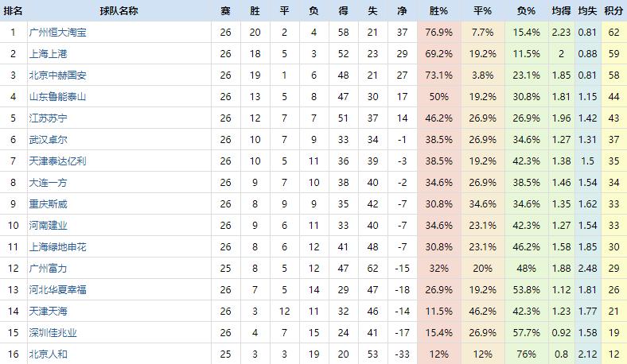Click the 深圳佳兆业 team link
This screenshot has height=364, width=627.
coord(53,333)
